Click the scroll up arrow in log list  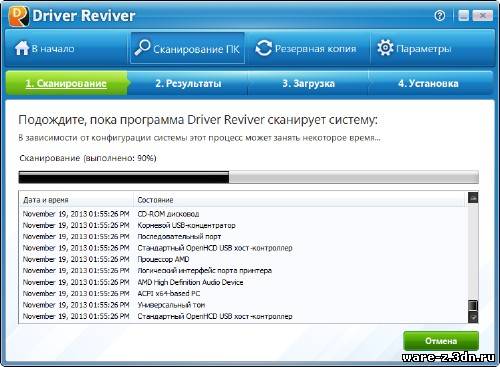473,198
